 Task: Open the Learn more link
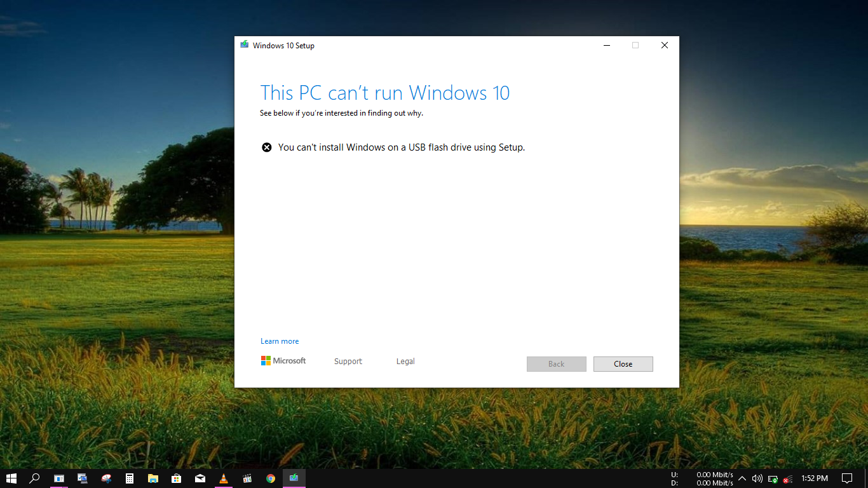[280, 341]
